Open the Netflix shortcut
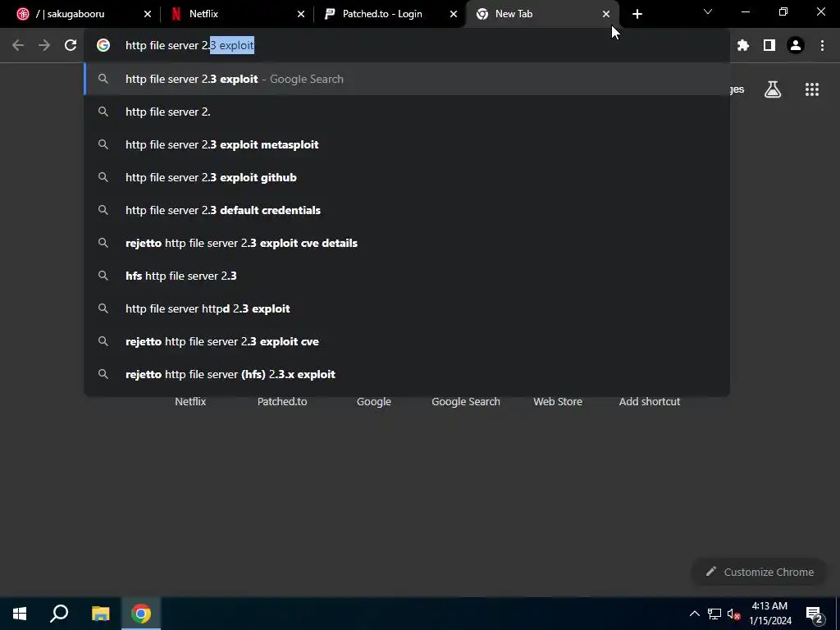 click(190, 402)
